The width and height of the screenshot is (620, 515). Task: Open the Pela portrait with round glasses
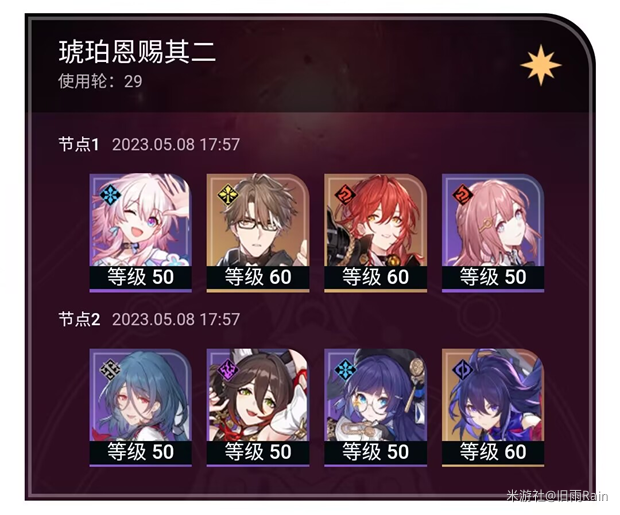click(375, 408)
